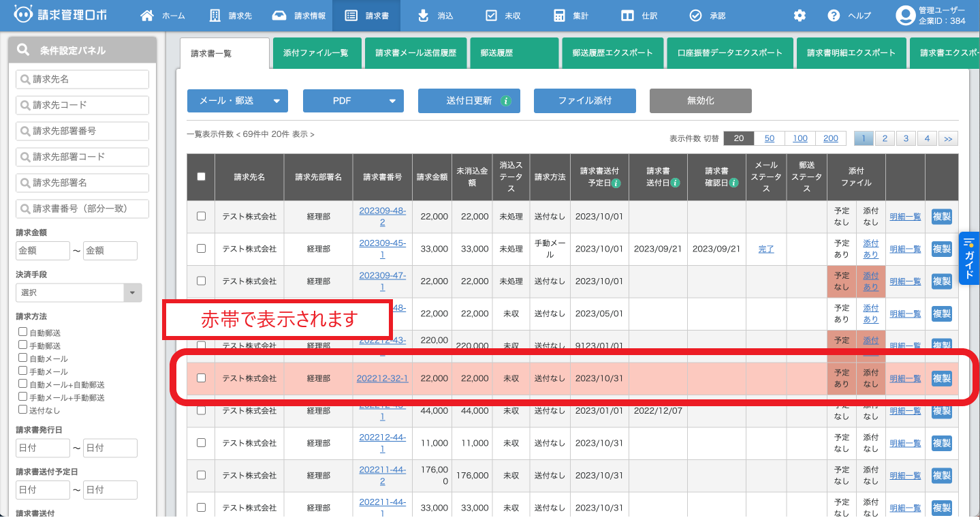Select the 集計 calculator icon
The height and width of the screenshot is (520, 980).
pyautogui.click(x=559, y=14)
